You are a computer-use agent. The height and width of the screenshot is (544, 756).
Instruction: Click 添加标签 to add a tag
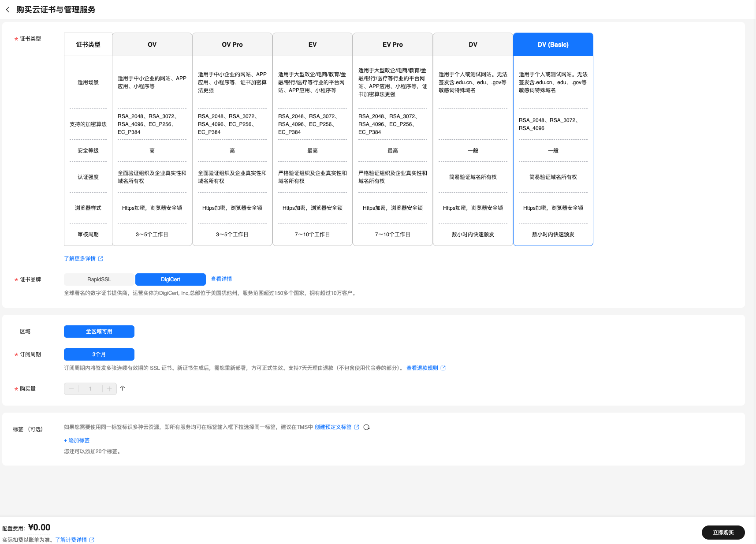click(77, 440)
